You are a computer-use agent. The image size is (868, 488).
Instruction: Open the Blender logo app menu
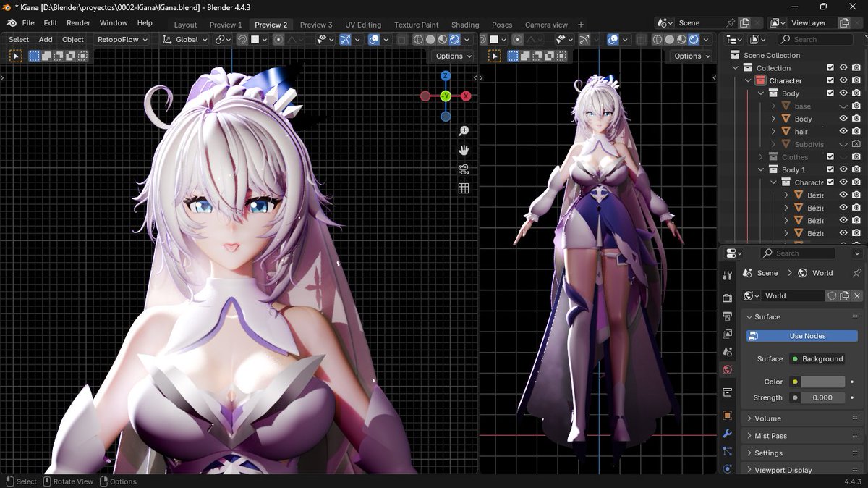[11, 23]
